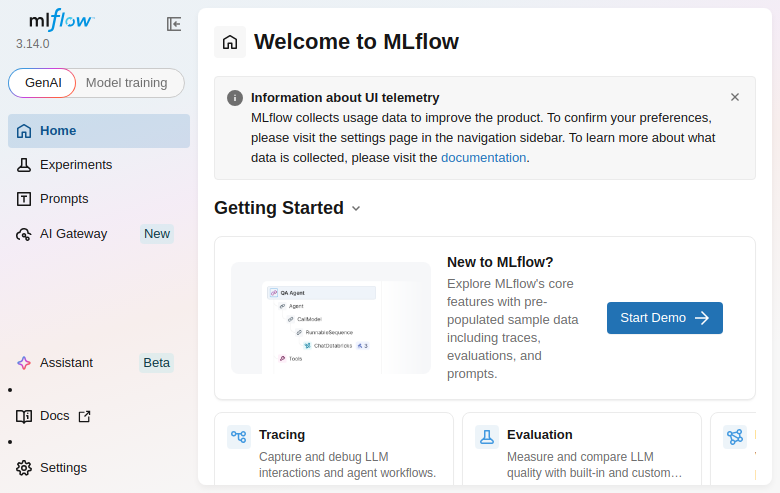
Task: Select the GenAI mode toggle
Action: click(x=43, y=83)
